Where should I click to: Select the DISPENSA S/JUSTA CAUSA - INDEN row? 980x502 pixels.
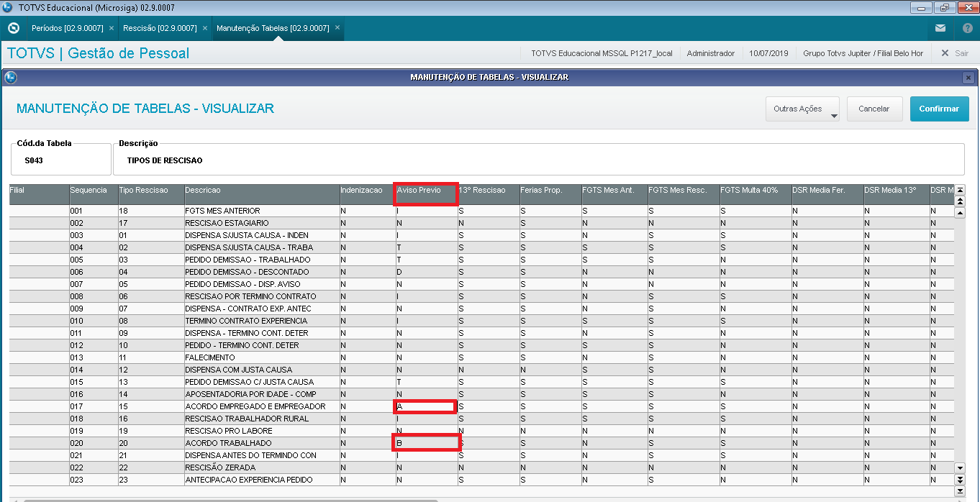coord(481,235)
